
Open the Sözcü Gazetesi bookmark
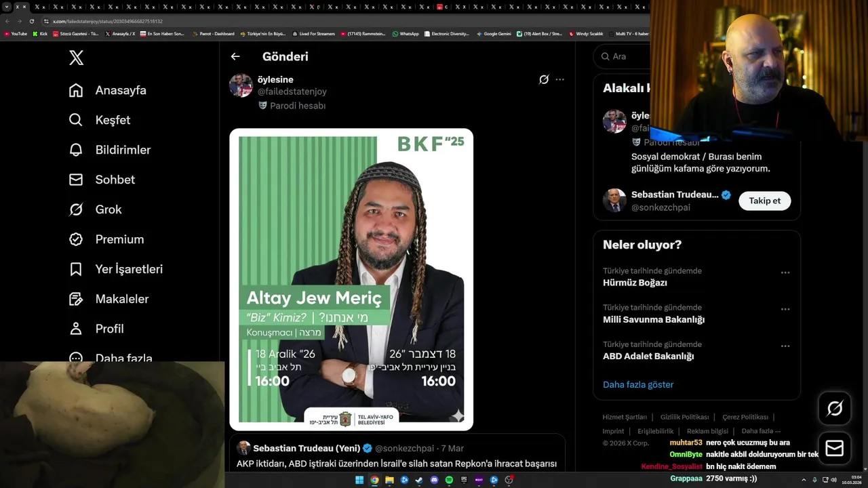(x=76, y=33)
